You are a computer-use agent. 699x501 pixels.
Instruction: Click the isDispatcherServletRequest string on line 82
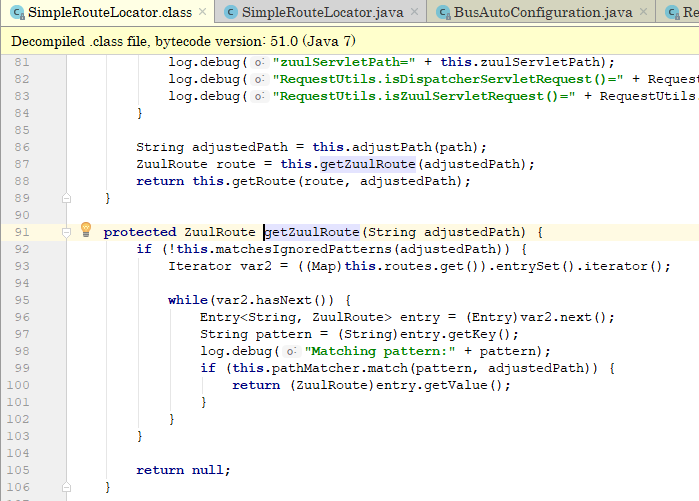click(448, 79)
